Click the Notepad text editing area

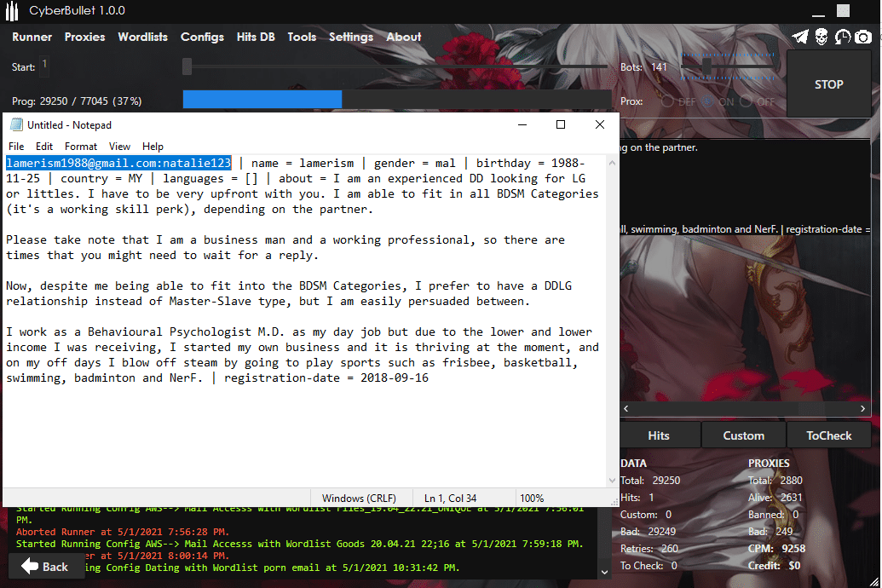[x=305, y=320]
